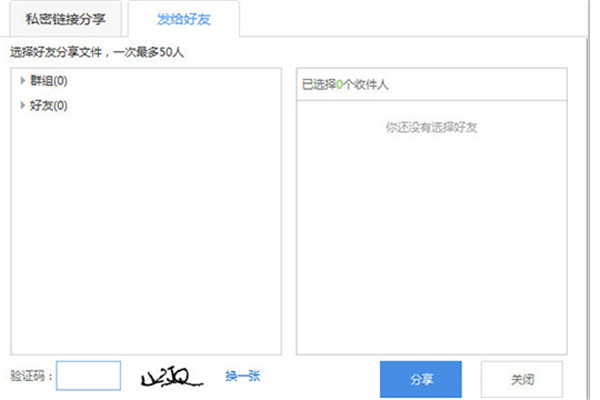This screenshot has width=600, height=400.
Task: Expand the 群组(0) triangle arrow
Action: (22, 81)
